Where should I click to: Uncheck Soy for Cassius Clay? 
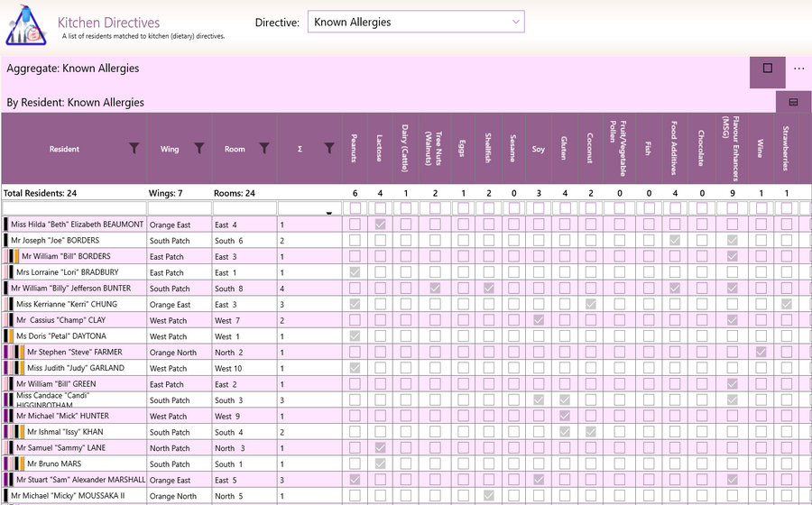539,320
